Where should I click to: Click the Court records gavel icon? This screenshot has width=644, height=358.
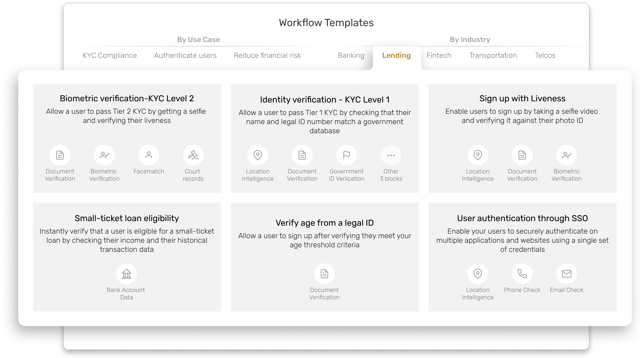click(193, 155)
